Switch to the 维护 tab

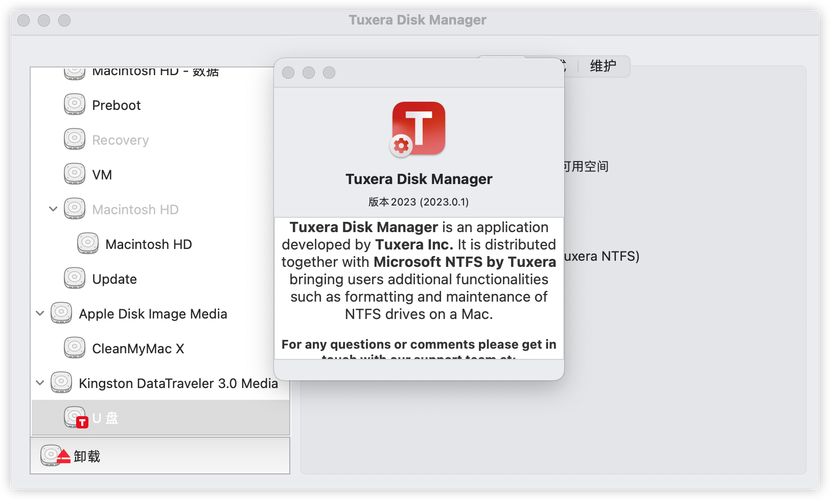603,66
